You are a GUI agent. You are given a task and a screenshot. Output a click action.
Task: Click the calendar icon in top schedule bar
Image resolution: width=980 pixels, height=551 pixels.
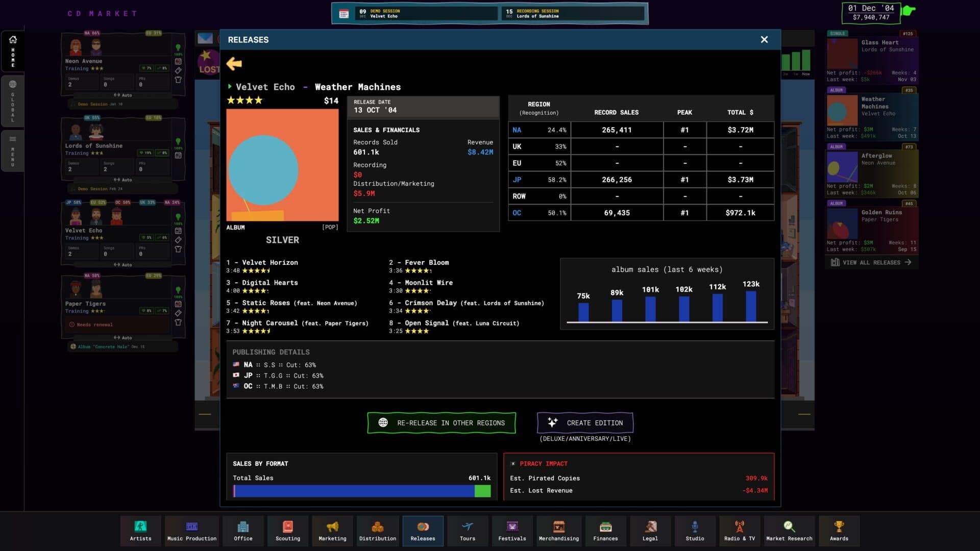coord(344,14)
